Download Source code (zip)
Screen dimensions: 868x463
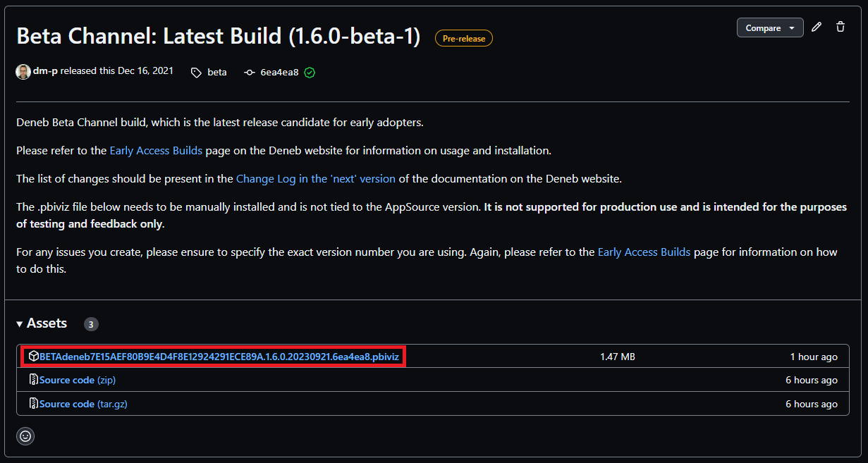click(78, 380)
